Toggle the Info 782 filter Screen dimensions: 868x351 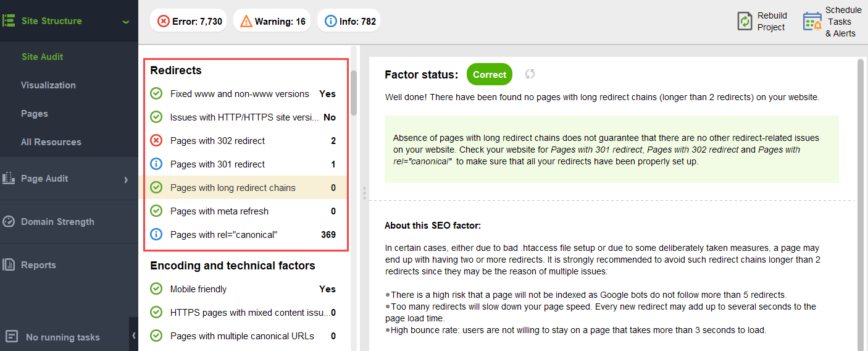[349, 21]
